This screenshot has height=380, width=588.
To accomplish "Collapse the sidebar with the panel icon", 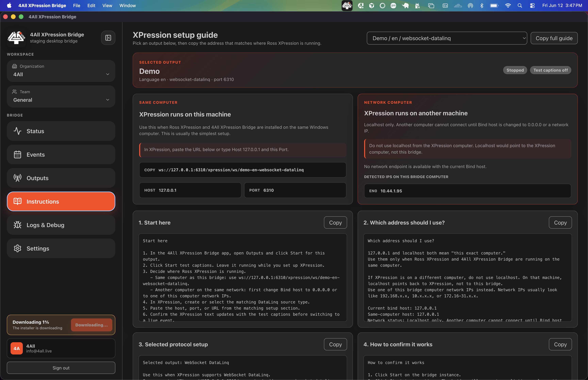I will coord(108,38).
